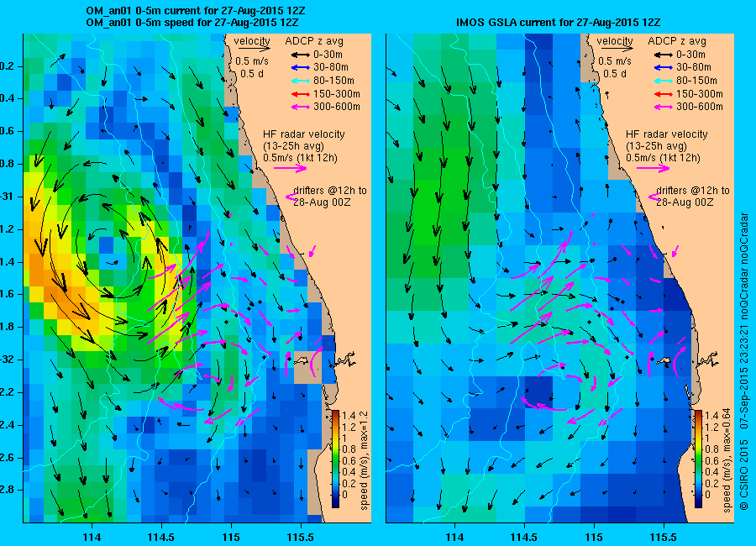Viewport: 756px width, 546px height.
Task: Click the red 150-300m arrow in right legend
Action: point(664,94)
